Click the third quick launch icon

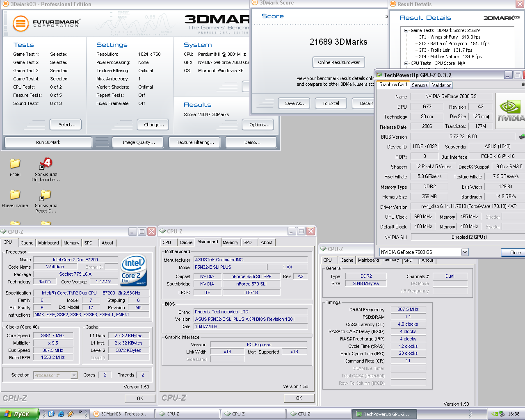click(x=70, y=414)
